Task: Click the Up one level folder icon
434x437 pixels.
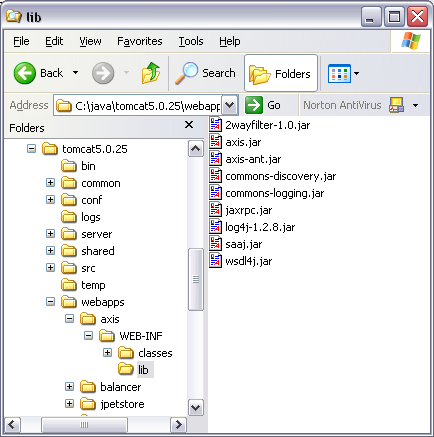Action: (151, 73)
